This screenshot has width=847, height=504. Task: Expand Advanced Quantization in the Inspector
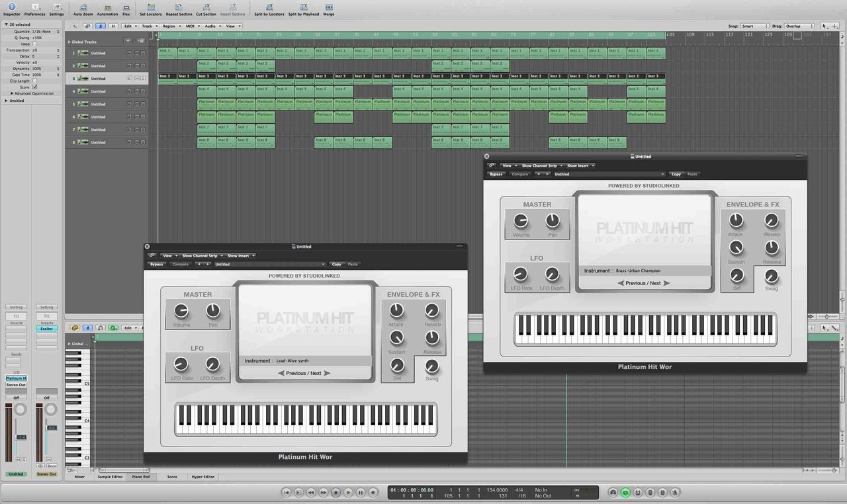pos(12,93)
